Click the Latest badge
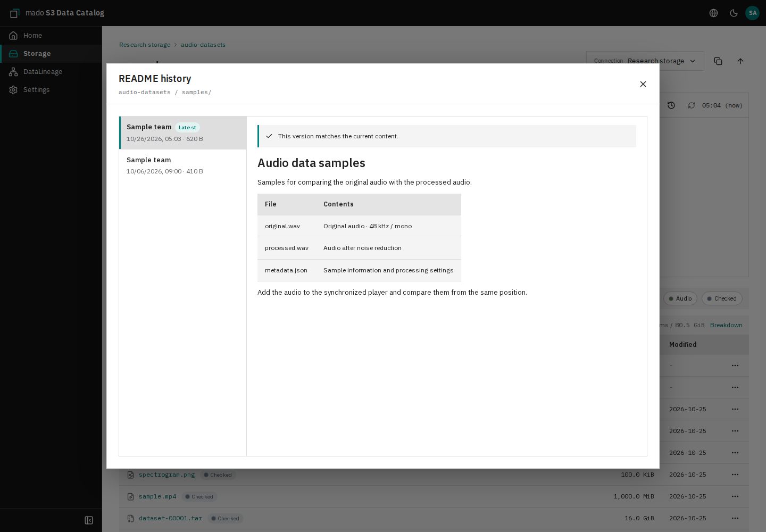Image resolution: width=766 pixels, height=532 pixels. (x=187, y=128)
